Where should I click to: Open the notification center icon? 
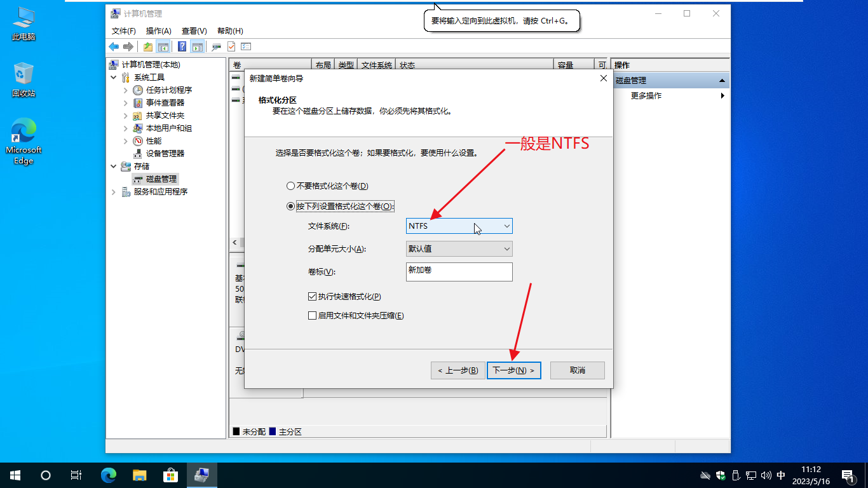(x=848, y=475)
